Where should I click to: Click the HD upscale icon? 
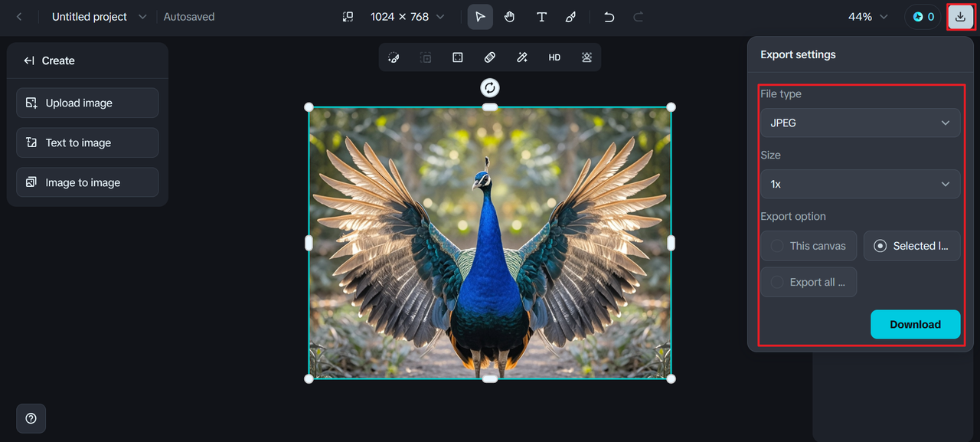tap(554, 57)
